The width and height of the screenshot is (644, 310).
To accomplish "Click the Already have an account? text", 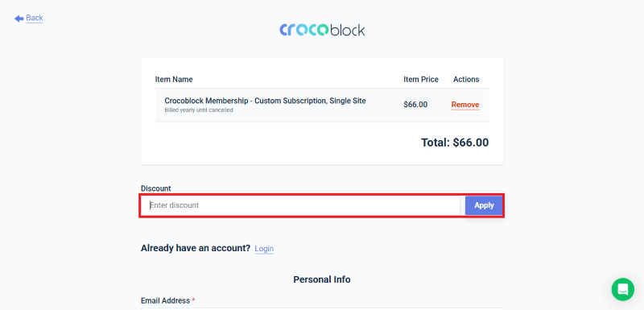I will coord(196,248).
